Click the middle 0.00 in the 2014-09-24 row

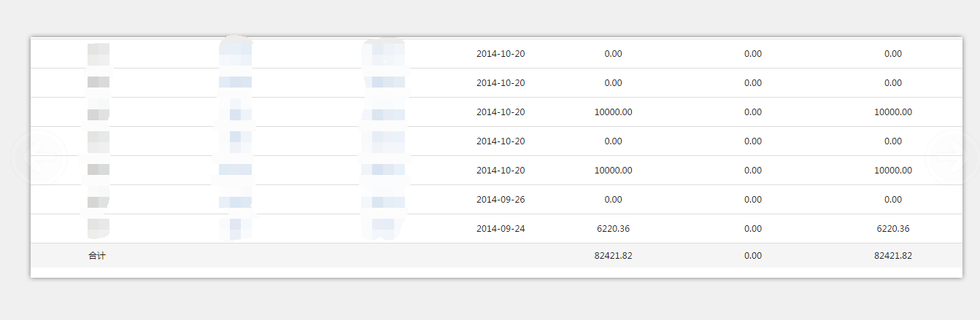point(753,228)
